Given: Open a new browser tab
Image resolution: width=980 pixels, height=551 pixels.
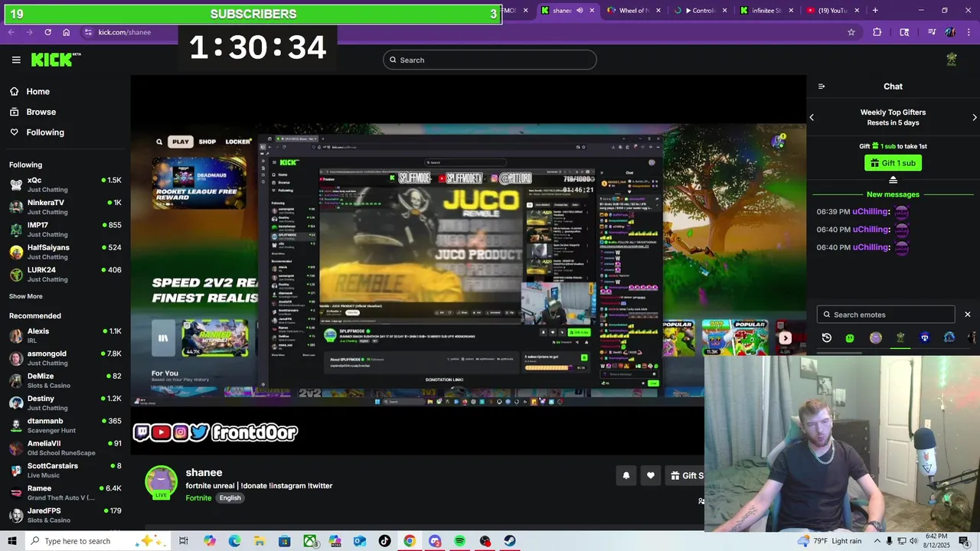Looking at the screenshot, I should tap(875, 11).
